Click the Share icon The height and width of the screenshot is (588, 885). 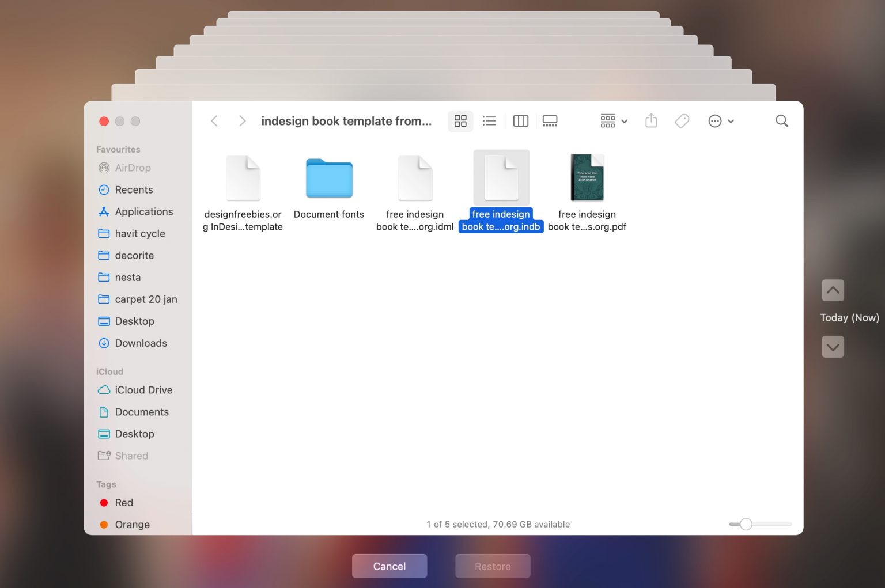(x=651, y=121)
